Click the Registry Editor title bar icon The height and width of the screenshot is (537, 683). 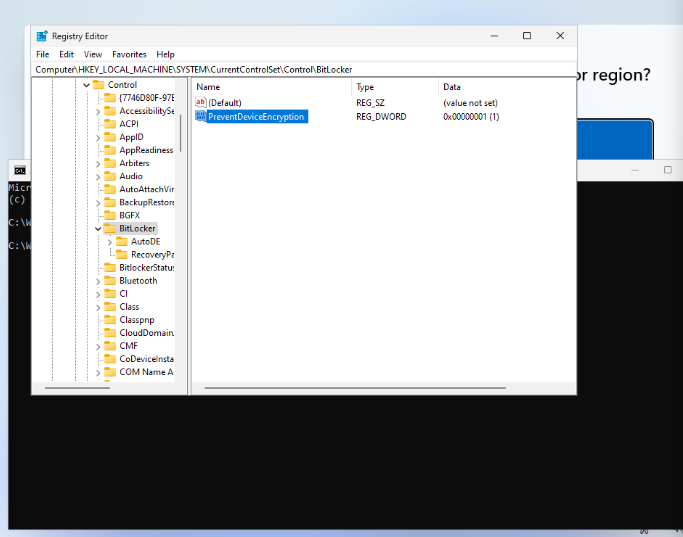[42, 36]
